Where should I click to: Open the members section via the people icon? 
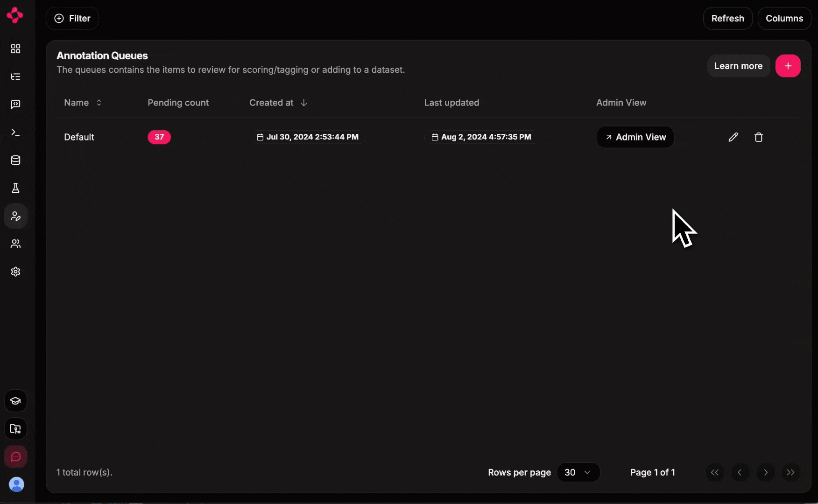tap(15, 244)
